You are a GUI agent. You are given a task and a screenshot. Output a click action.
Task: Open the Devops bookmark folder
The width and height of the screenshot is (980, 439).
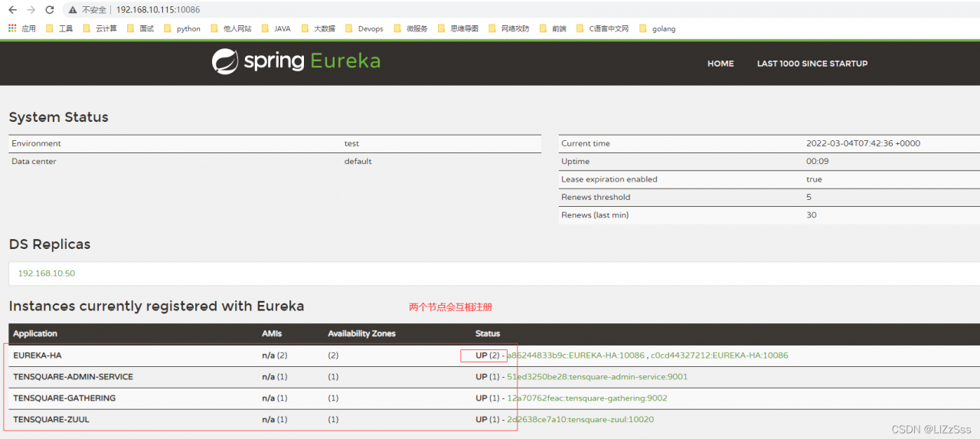tap(364, 28)
